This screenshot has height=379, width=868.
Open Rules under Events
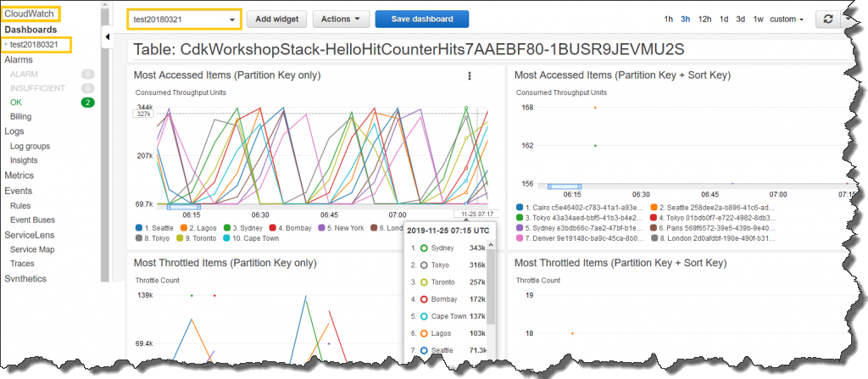pyautogui.click(x=20, y=205)
